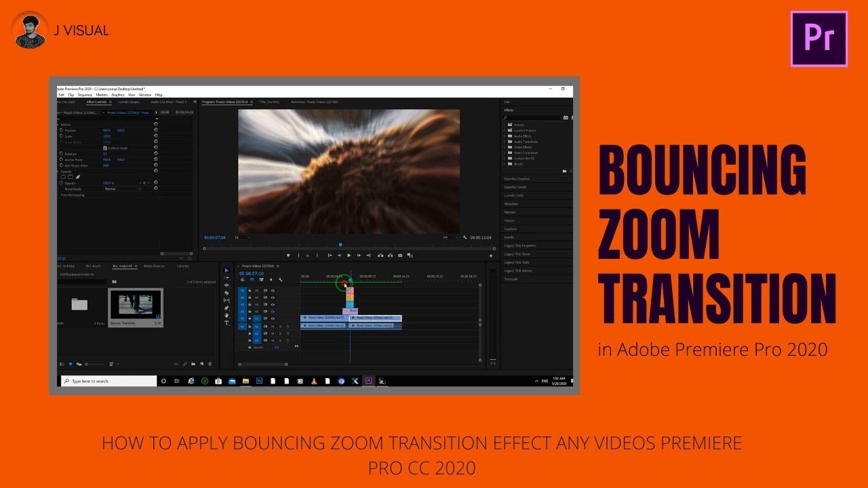868x488 pixels.
Task: Open the Clip menu
Action: [x=71, y=95]
